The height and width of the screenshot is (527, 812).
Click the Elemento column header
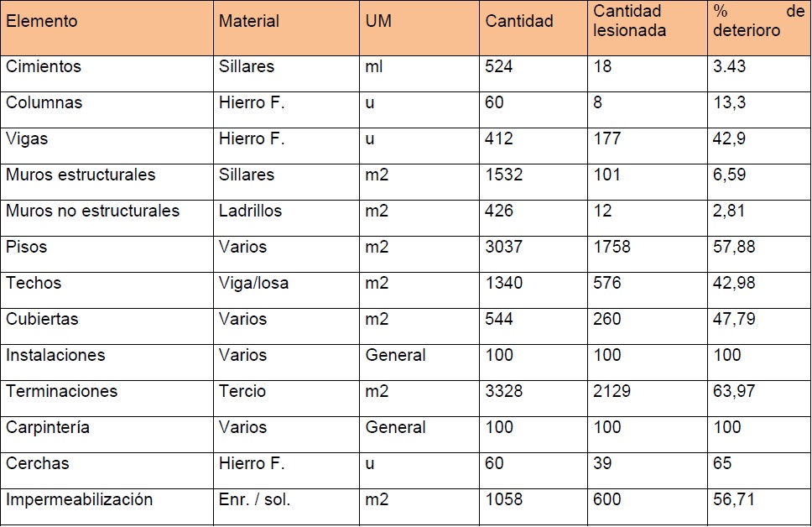point(42,21)
